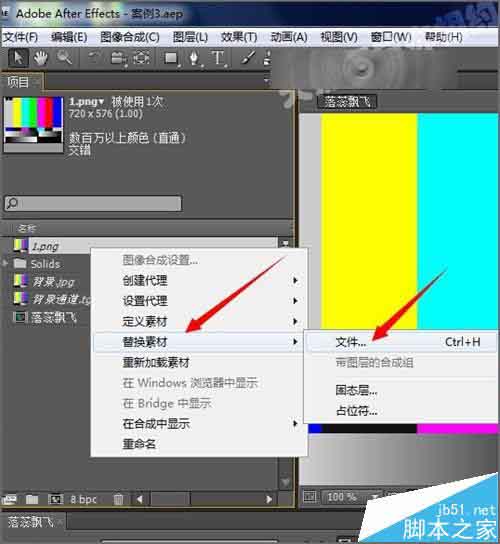Select the 背景通道 footage item

(x=61, y=299)
